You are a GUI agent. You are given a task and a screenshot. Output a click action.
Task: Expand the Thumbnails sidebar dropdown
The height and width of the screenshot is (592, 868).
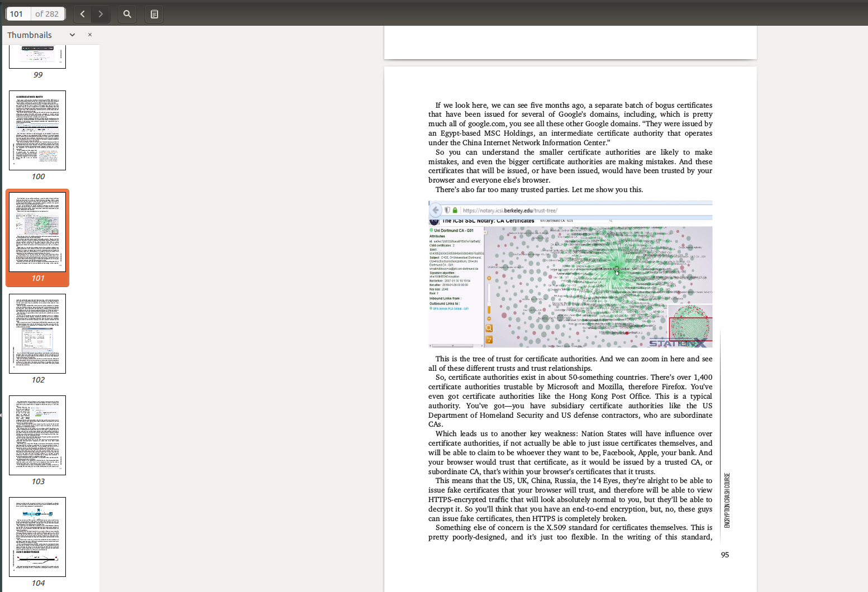[72, 35]
